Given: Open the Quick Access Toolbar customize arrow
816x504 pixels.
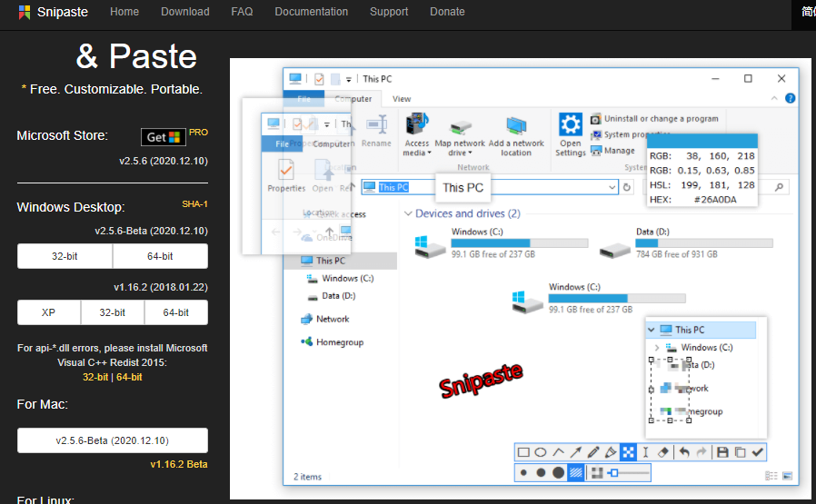Looking at the screenshot, I should pyautogui.click(x=349, y=80).
